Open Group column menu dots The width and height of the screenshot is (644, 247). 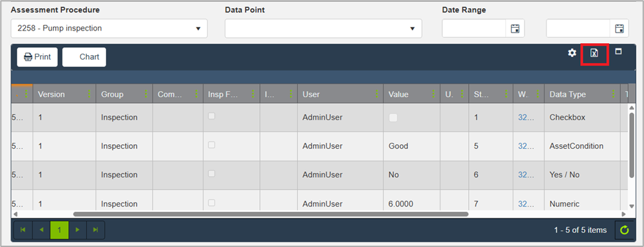pos(146,94)
